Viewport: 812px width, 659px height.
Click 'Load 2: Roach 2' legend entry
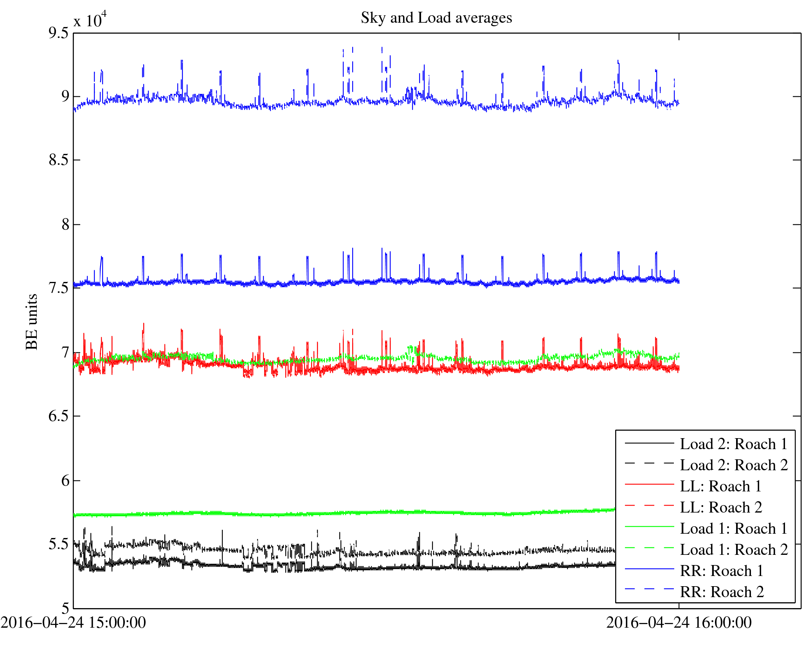[733, 465]
